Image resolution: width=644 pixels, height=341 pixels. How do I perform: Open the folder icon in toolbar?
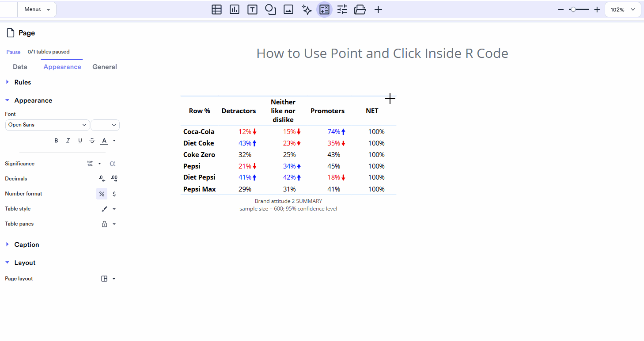click(360, 9)
